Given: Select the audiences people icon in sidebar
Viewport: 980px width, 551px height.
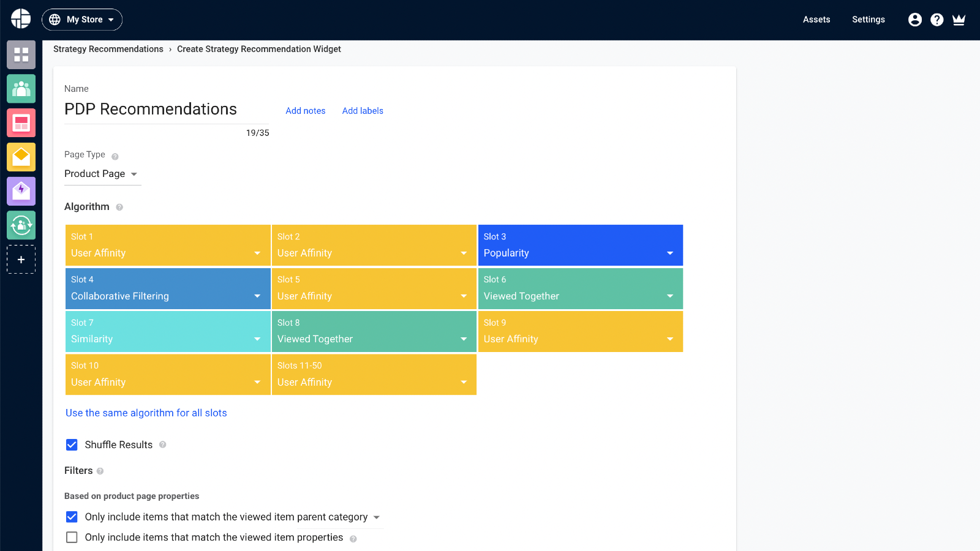Looking at the screenshot, I should click(x=21, y=89).
